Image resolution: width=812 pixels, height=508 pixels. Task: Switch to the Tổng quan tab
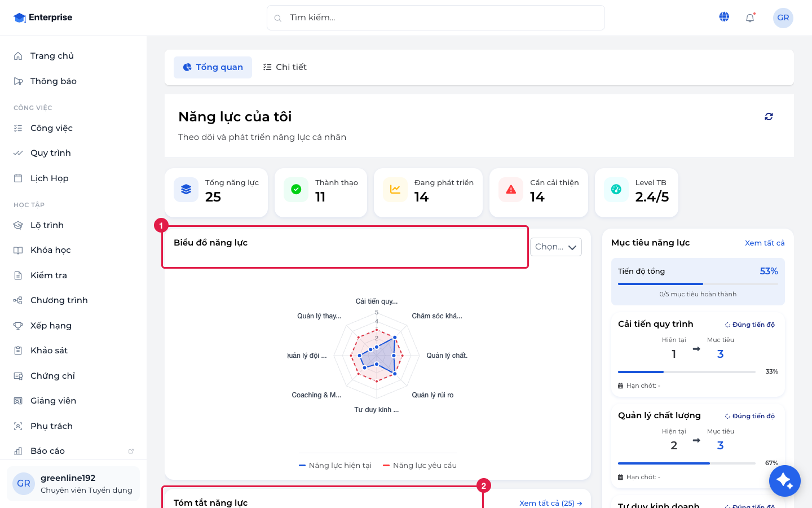click(x=213, y=67)
